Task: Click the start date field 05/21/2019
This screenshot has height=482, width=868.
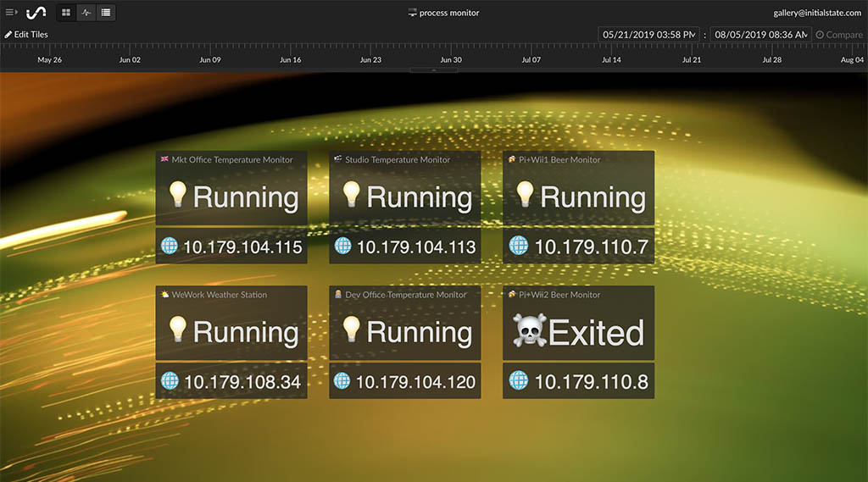Action: coord(648,35)
